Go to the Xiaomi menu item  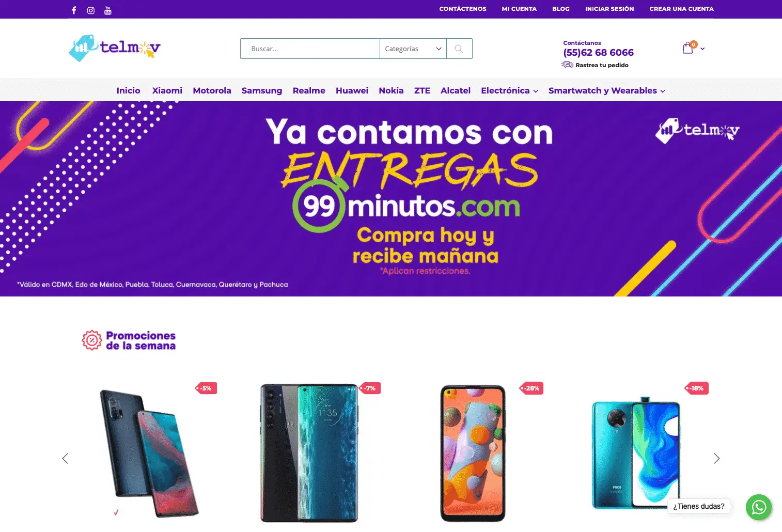(167, 90)
